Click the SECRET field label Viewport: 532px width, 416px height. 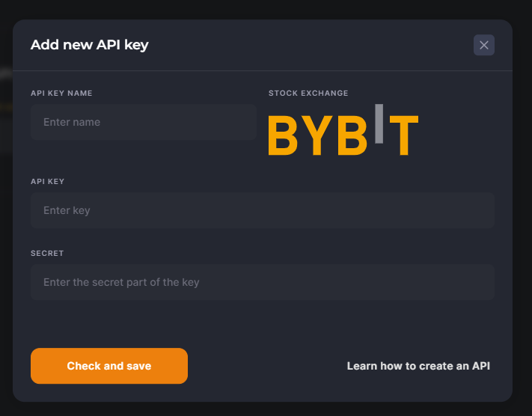click(47, 253)
